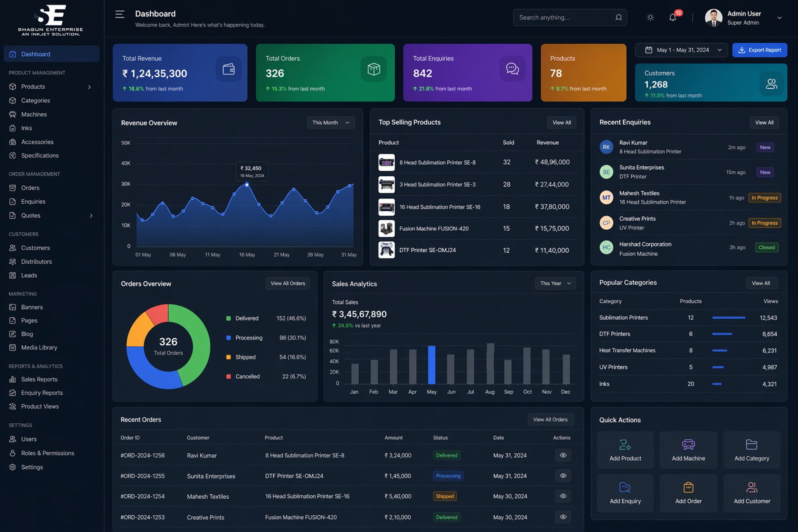Click View All in Top Selling Products
798x532 pixels.
pyautogui.click(x=562, y=123)
